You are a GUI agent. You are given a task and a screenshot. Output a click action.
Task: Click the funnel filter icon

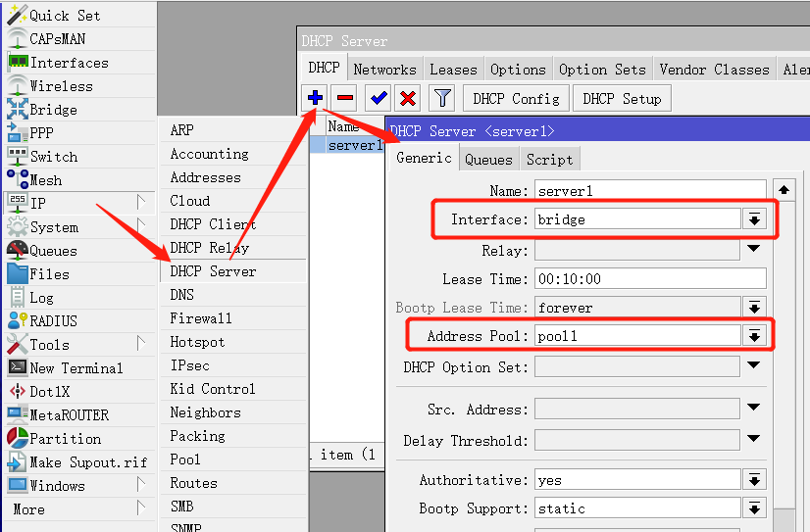pos(442,98)
